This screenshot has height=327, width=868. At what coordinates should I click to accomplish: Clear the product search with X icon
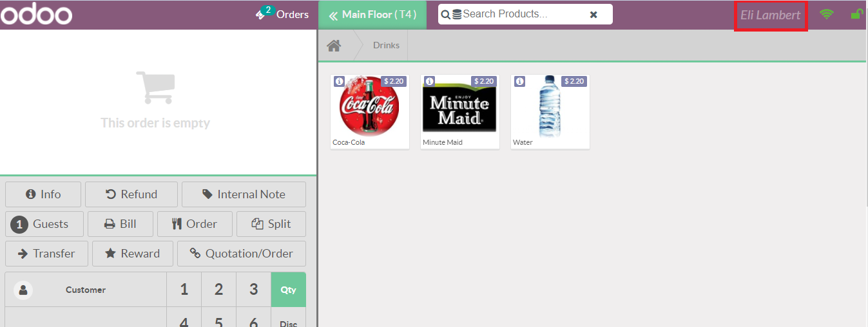tap(593, 15)
